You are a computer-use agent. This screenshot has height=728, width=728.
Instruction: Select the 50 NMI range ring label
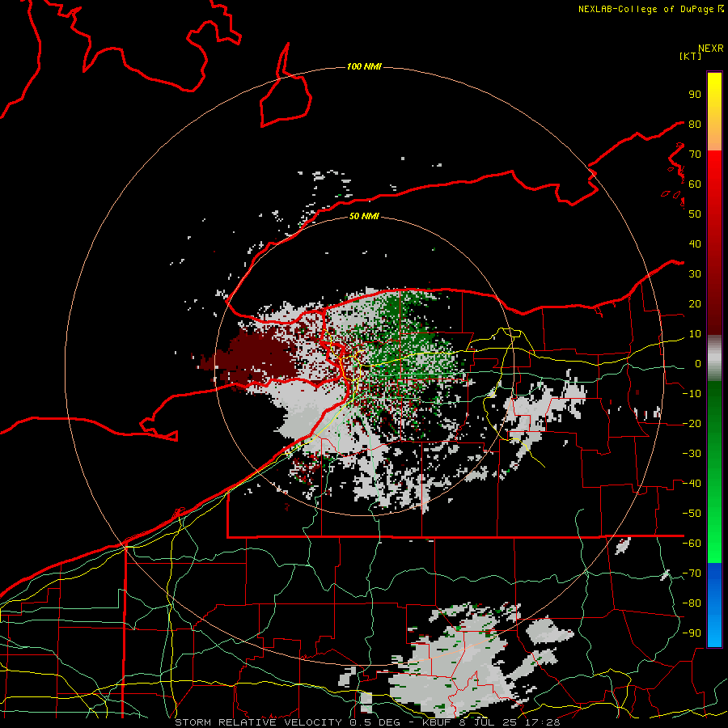coord(364,216)
